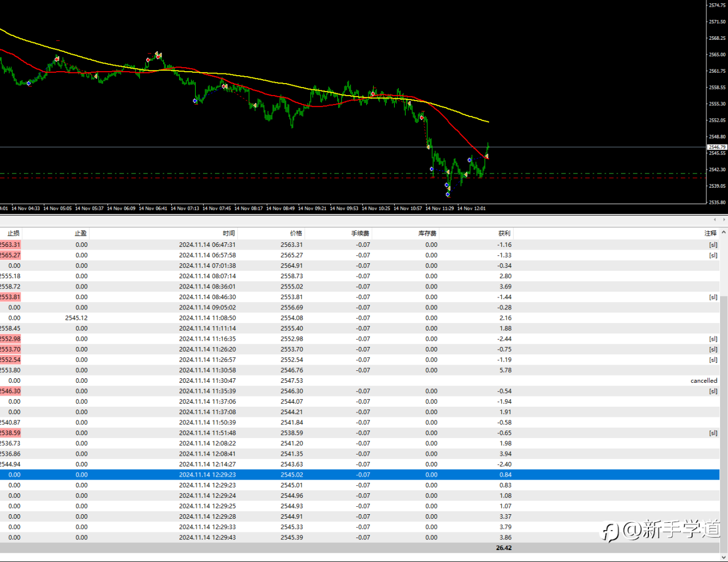This screenshot has width=728, height=562.
Task: Click the current price label 2546.79 on the price axis
Action: pyautogui.click(x=717, y=147)
